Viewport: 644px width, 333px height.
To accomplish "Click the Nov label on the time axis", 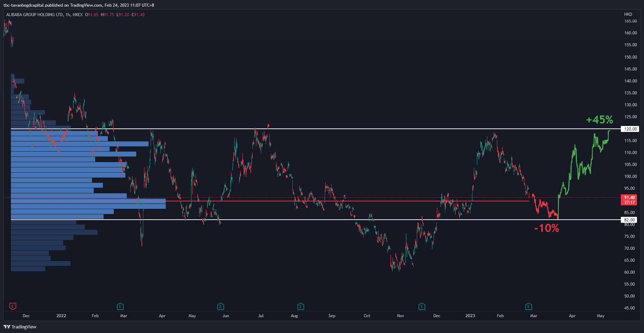I will (x=401, y=316).
